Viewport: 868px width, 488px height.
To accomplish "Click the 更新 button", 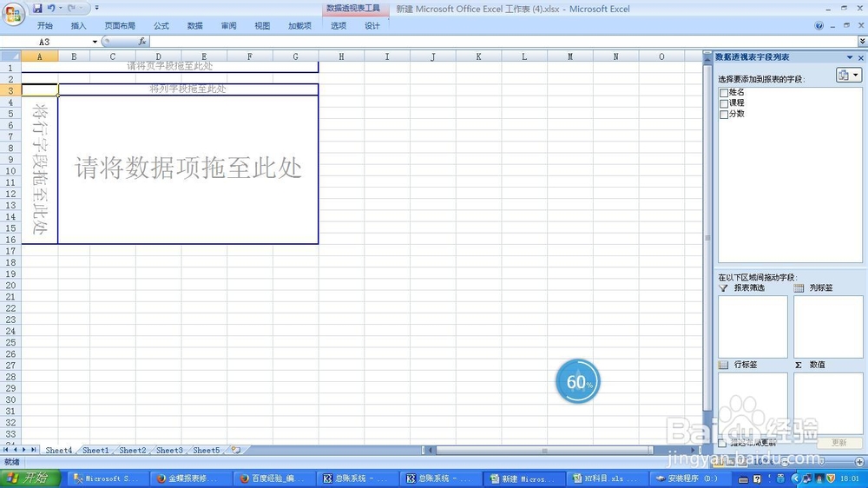I will click(838, 443).
